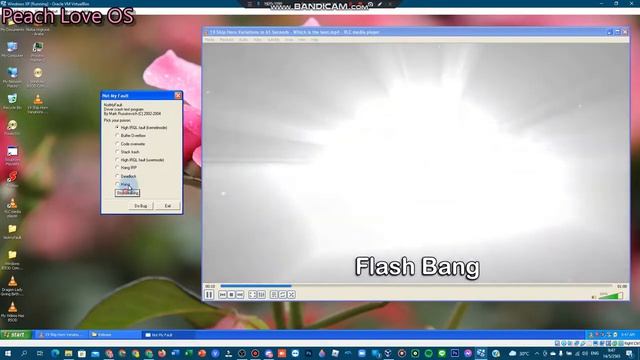Screen dimensions: 640x360
Task: Show the VLC playlist
Action: click(274, 295)
